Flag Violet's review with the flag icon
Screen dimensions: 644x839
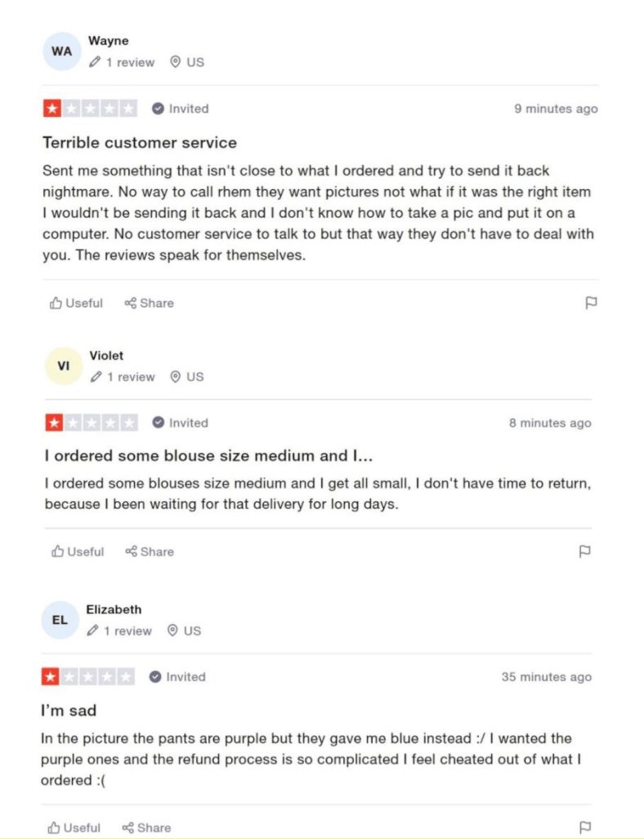pyautogui.click(x=584, y=551)
